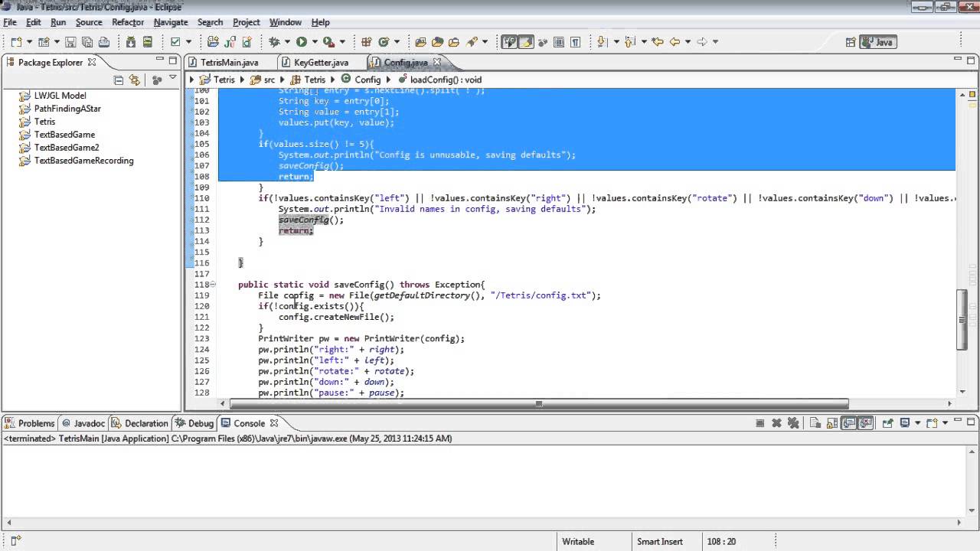Click the Save icon in toolbar
Screen dimensions: 980x551
click(70, 42)
